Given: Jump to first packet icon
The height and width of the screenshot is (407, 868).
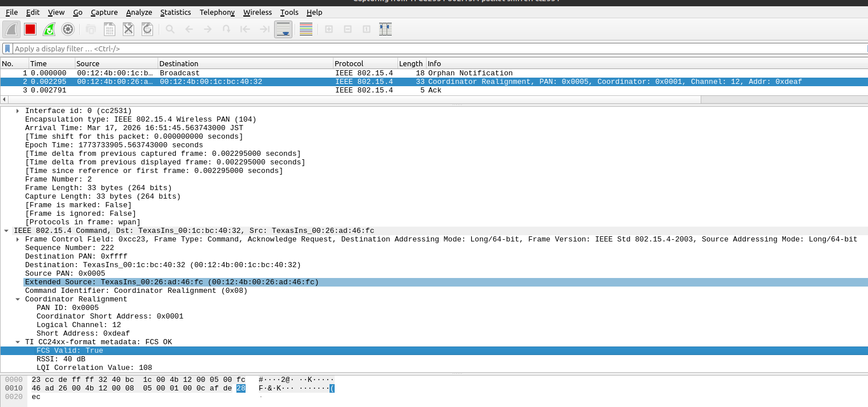Looking at the screenshot, I should (246, 29).
